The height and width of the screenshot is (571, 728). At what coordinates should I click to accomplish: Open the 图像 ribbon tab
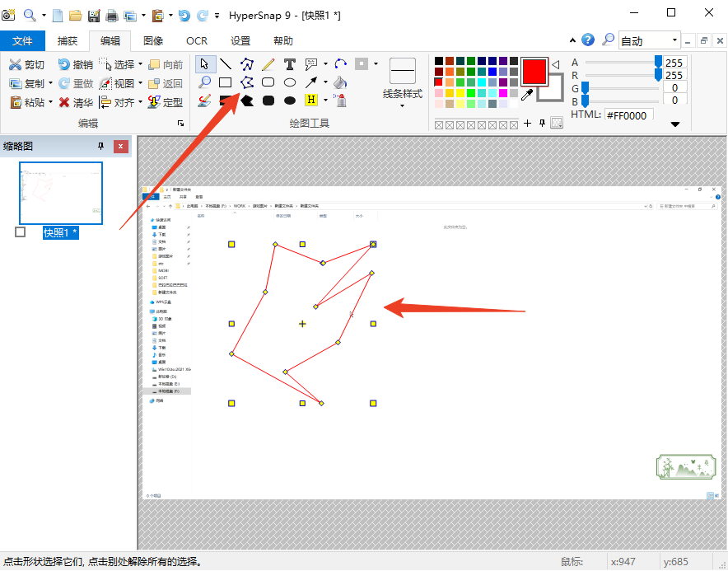pos(153,40)
